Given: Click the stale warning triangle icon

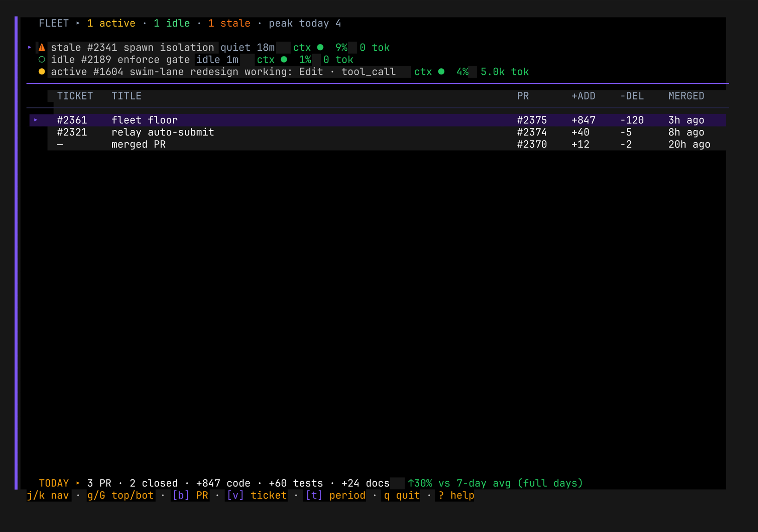Looking at the screenshot, I should point(42,47).
